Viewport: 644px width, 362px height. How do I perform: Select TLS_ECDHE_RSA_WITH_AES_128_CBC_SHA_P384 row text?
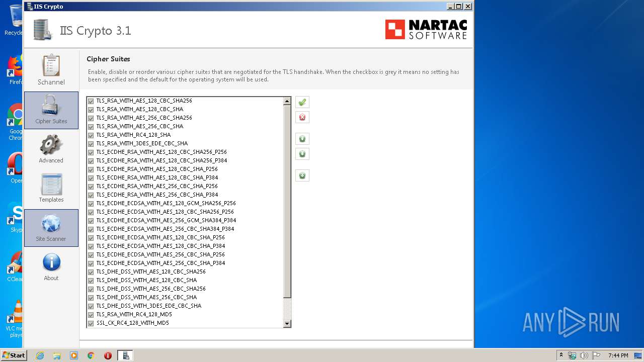(157, 177)
